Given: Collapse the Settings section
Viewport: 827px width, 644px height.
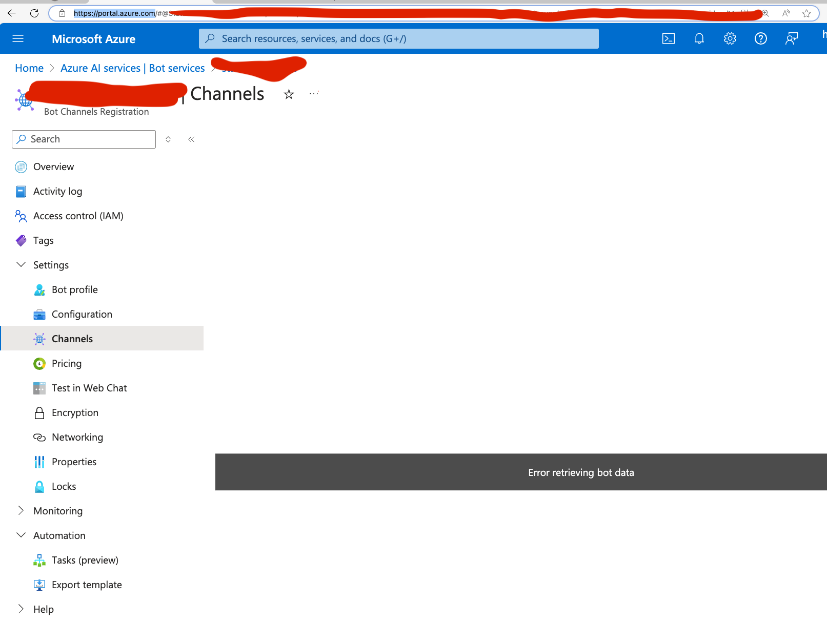Looking at the screenshot, I should click(21, 264).
